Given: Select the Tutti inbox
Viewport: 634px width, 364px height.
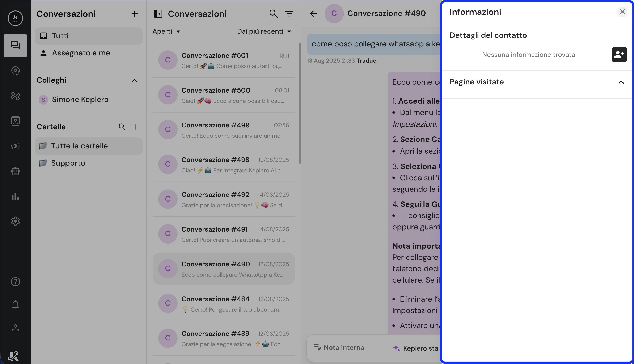Looking at the screenshot, I should point(89,36).
